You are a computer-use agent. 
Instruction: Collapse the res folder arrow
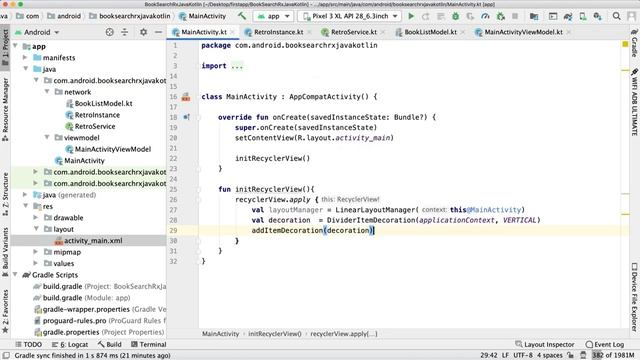(25, 206)
